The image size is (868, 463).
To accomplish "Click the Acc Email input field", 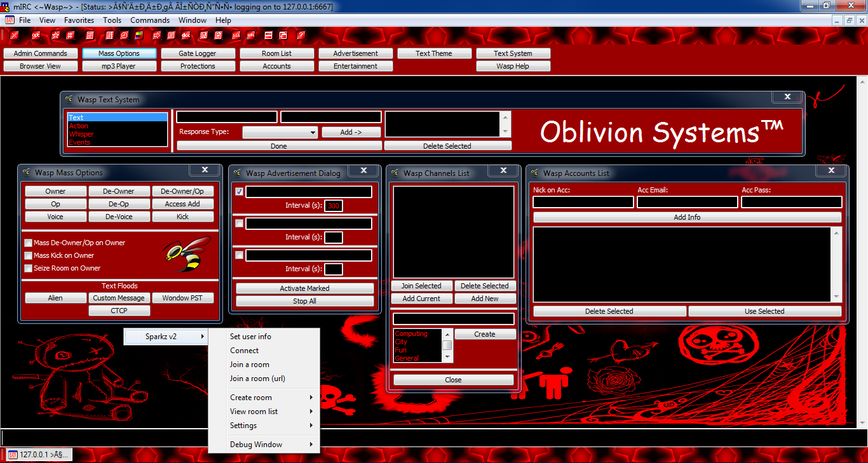I will (688, 202).
